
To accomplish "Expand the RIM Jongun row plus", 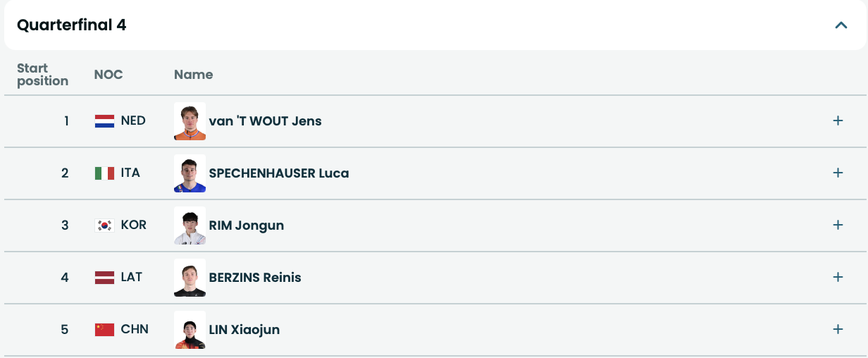I will pos(838,225).
